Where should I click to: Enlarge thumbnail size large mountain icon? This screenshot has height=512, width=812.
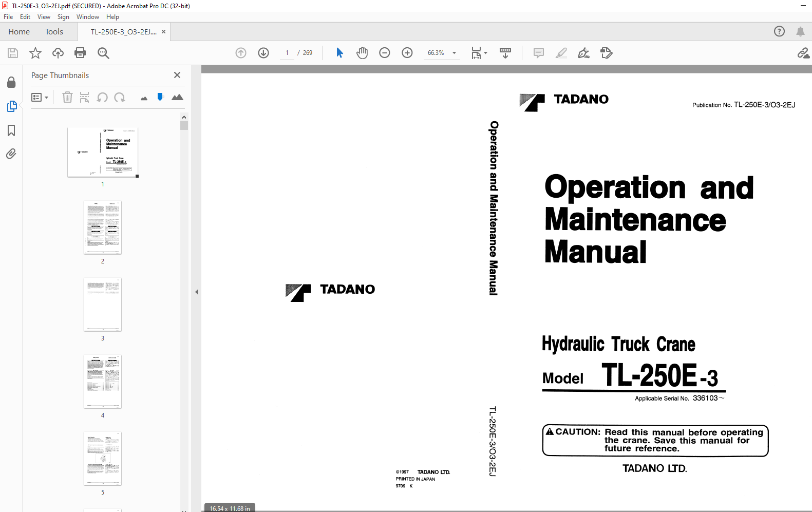(x=177, y=97)
